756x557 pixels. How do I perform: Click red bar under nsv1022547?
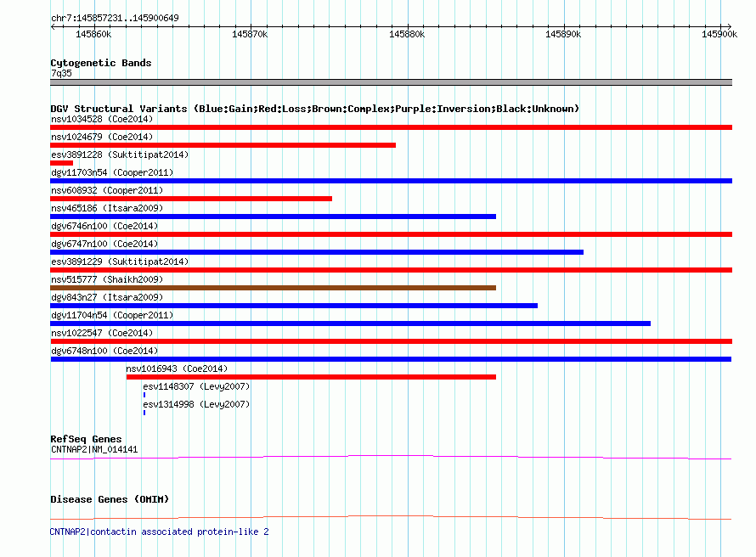pyautogui.click(x=391, y=341)
